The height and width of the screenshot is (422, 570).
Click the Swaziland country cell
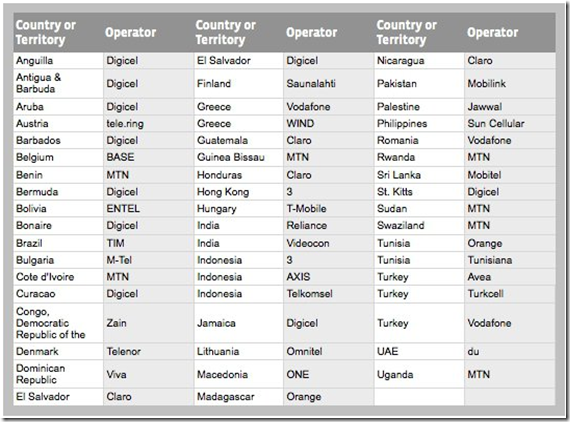coord(419,225)
